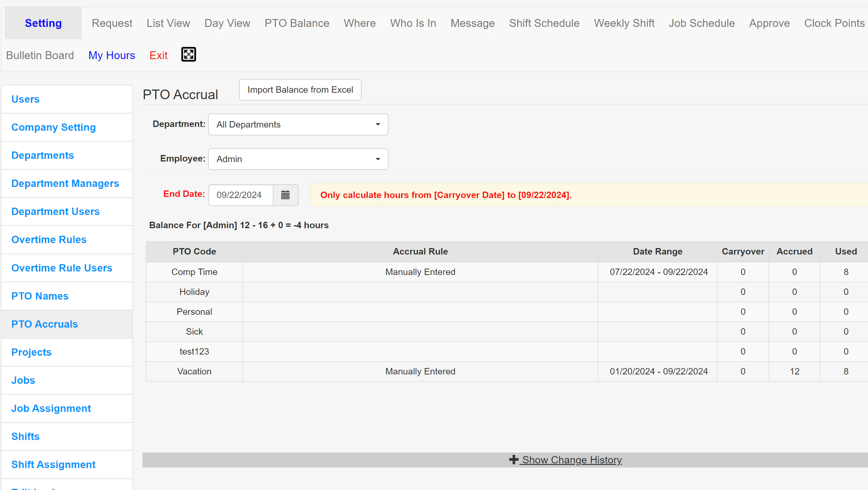
Task: Select Departments sidebar item
Action: (67, 155)
